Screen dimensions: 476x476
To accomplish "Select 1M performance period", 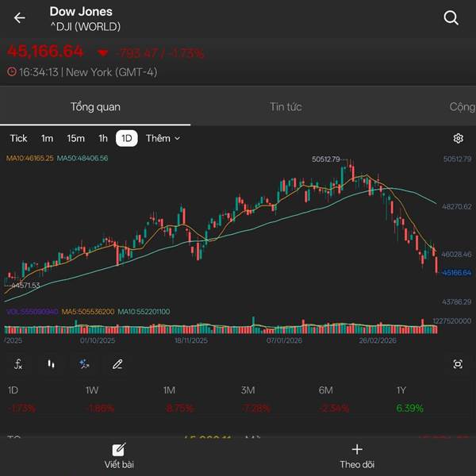I will coord(169,390).
